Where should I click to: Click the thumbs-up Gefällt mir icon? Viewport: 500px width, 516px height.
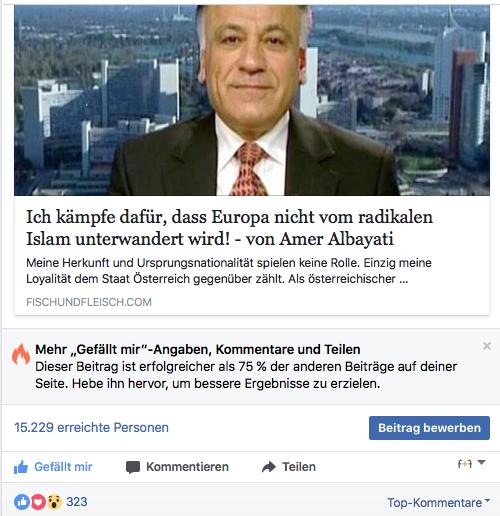click(x=21, y=467)
